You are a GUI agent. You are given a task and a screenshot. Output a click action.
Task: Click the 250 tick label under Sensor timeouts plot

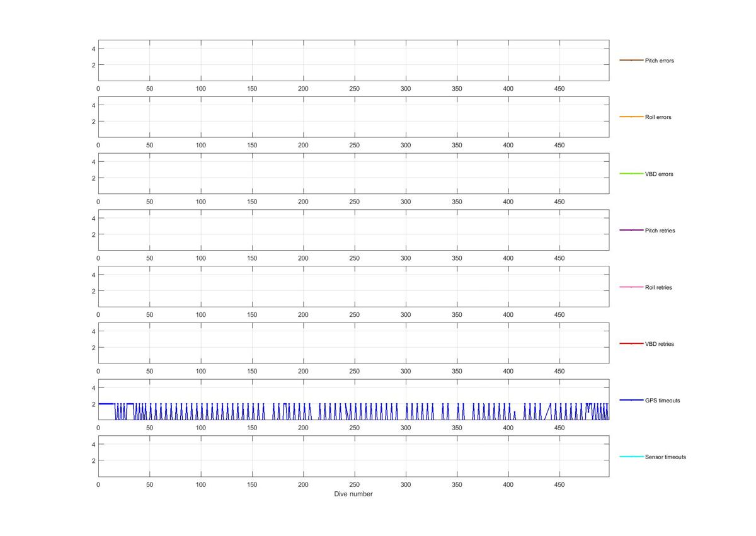355,485
